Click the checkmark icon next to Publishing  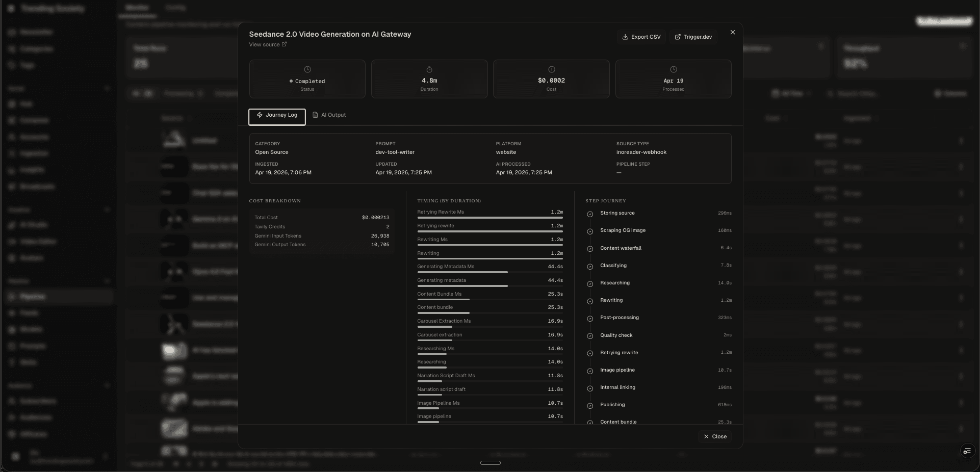tap(590, 406)
